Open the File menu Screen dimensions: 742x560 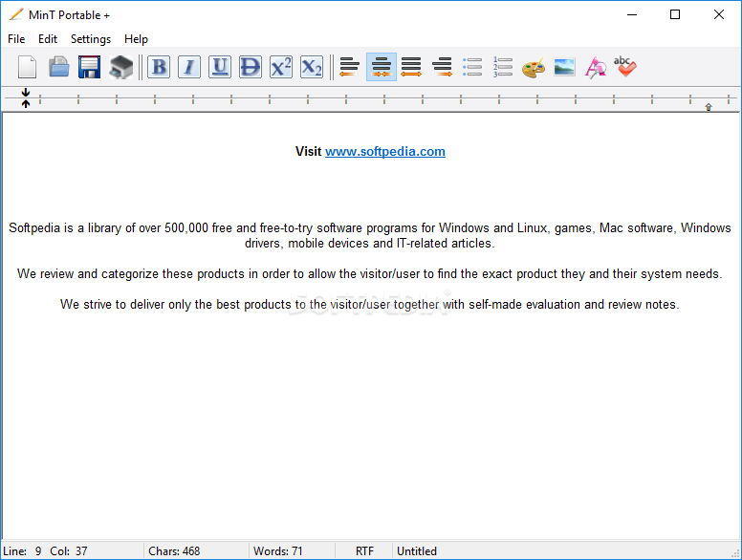[16, 39]
